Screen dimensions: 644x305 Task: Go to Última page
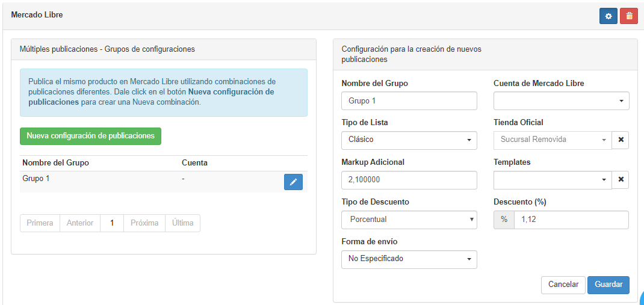click(x=183, y=223)
